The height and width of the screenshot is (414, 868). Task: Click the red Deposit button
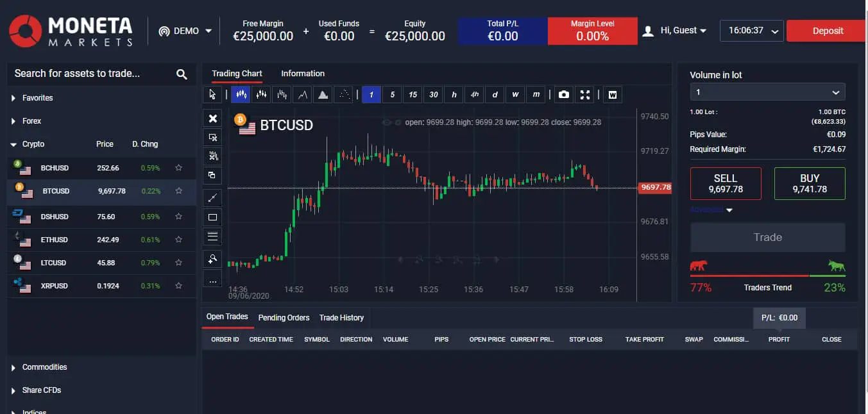(828, 31)
